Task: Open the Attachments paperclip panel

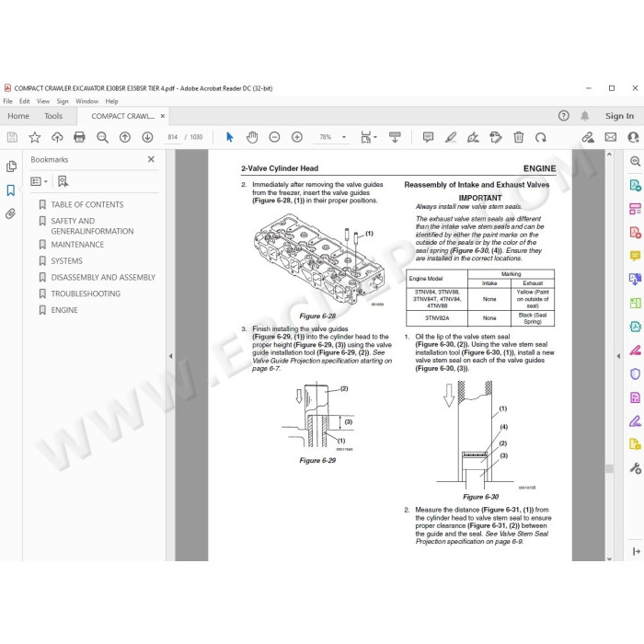Action: pyautogui.click(x=11, y=213)
